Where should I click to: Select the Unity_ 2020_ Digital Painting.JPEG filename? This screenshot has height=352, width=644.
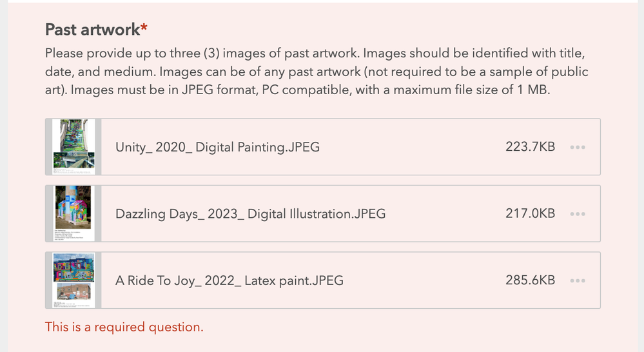point(217,147)
